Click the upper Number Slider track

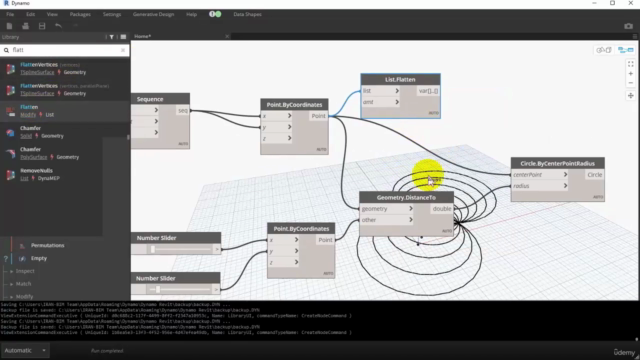[x=179, y=249]
